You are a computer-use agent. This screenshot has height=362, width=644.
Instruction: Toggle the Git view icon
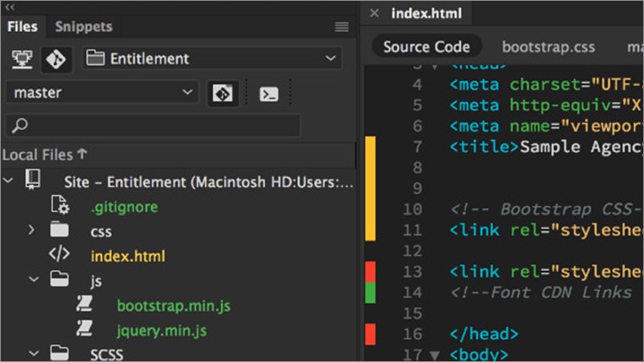57,59
